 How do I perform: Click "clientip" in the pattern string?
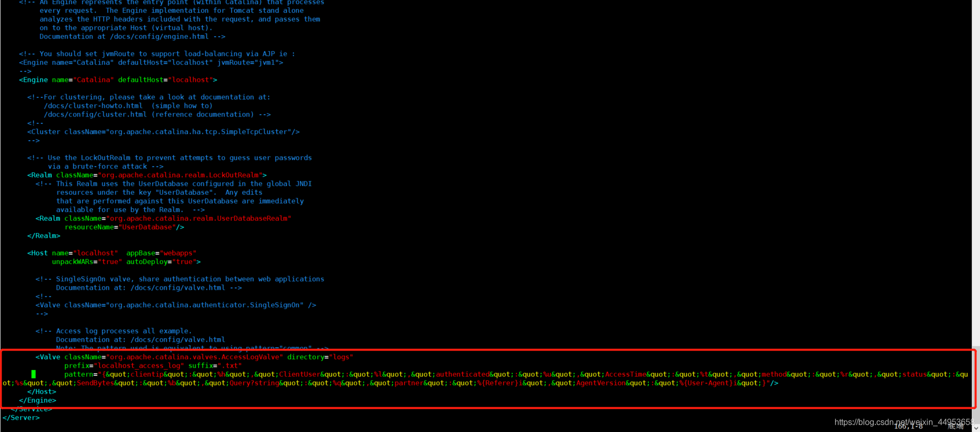(x=147, y=375)
